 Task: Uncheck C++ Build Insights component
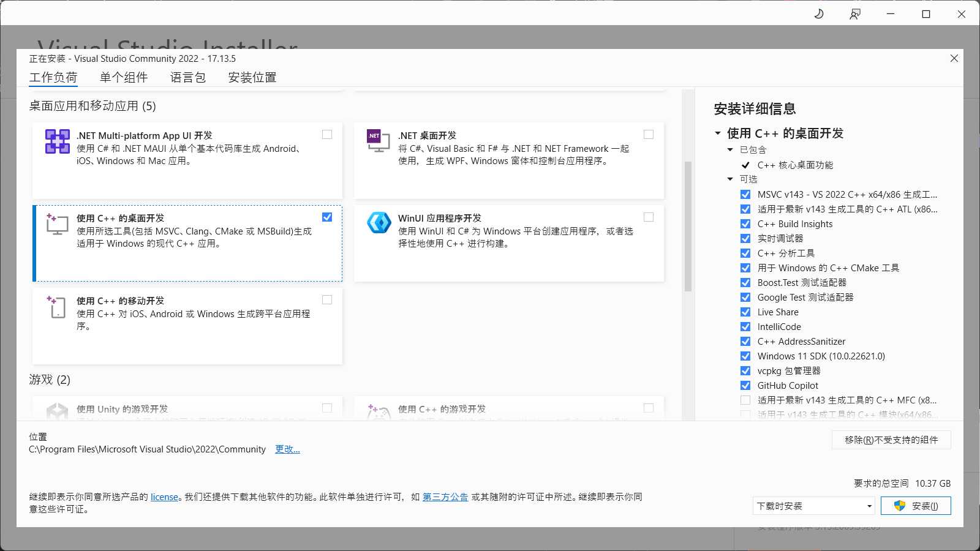pyautogui.click(x=745, y=224)
